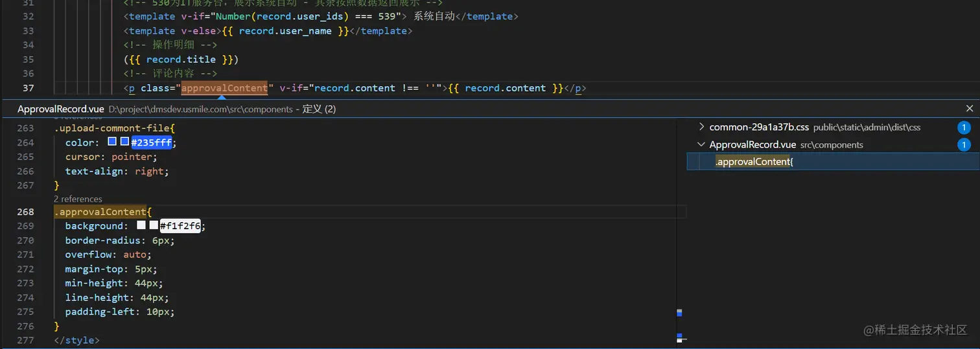The image size is (980, 349).
Task: Click first blue swatch before #235fff
Action: click(112, 142)
